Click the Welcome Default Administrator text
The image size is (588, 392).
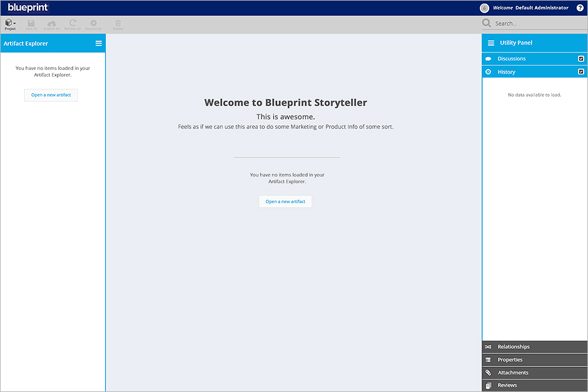pyautogui.click(x=530, y=8)
